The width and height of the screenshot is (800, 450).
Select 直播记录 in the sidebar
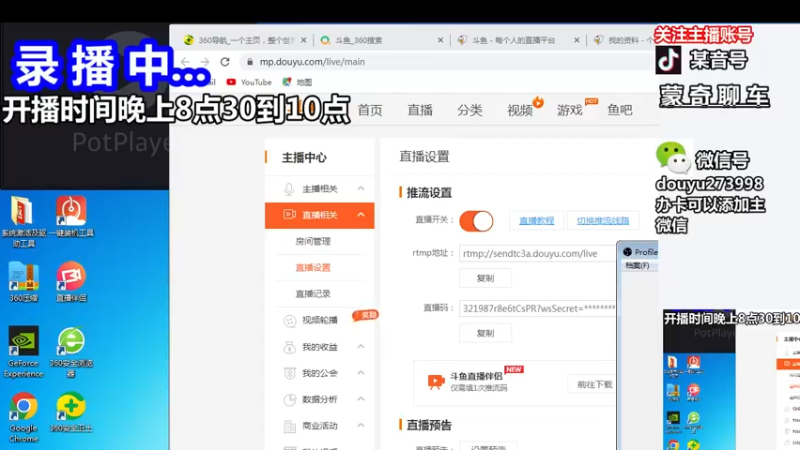(x=313, y=294)
